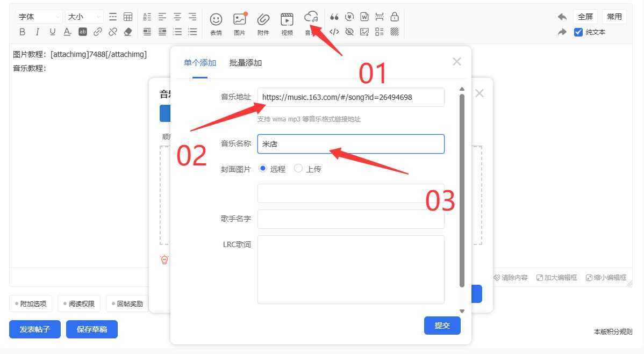Click 提交 to submit the music
Viewport: 644px width, 354px height.
tap(442, 326)
